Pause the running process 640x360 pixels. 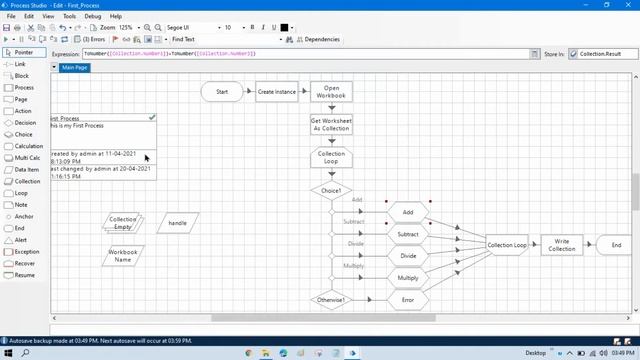pos(21,40)
